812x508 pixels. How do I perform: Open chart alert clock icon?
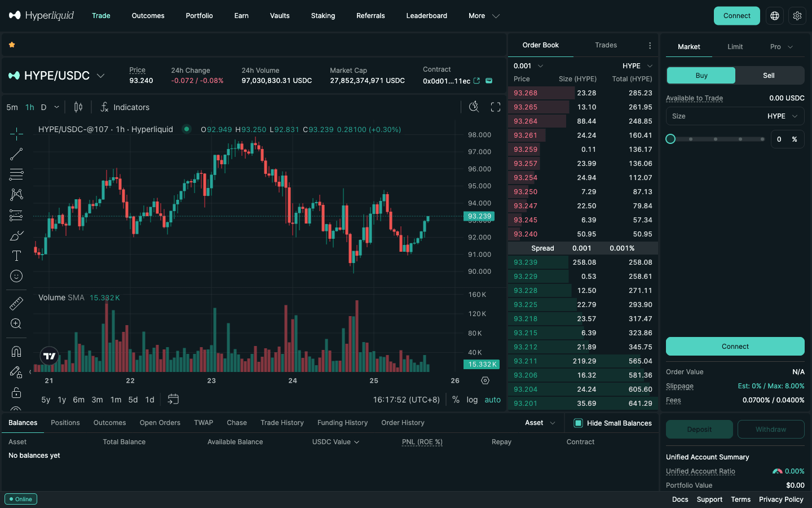[474, 107]
